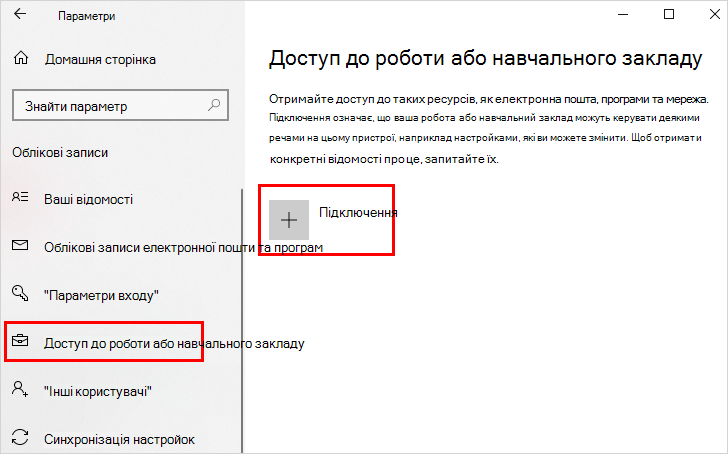Close the Параметри window
Image resolution: width=728 pixels, height=454 pixels.
tap(715, 14)
